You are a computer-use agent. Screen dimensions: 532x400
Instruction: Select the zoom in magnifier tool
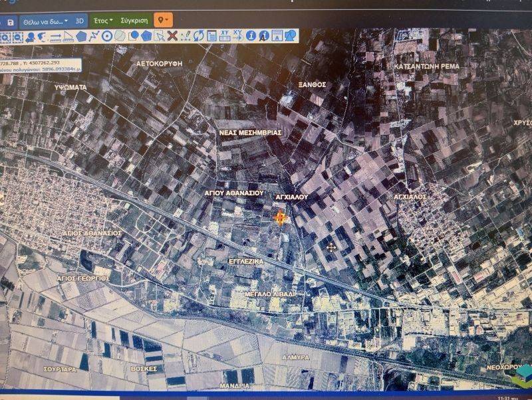(5, 37)
